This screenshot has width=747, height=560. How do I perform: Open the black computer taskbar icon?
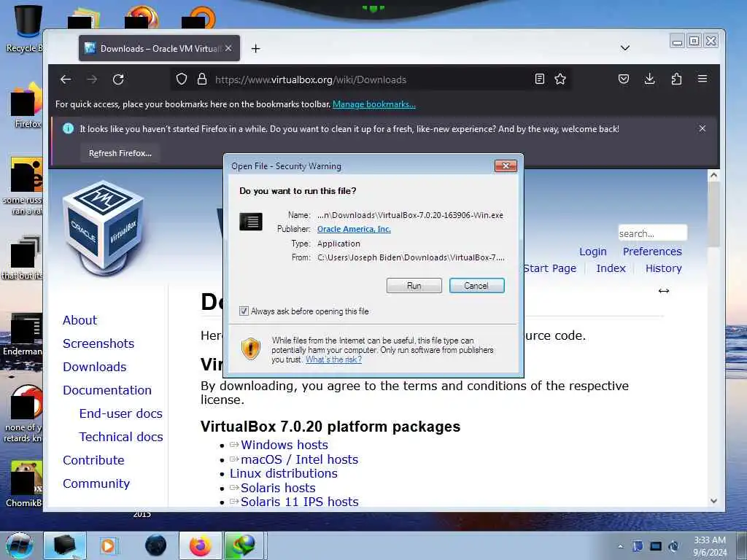coord(65,545)
